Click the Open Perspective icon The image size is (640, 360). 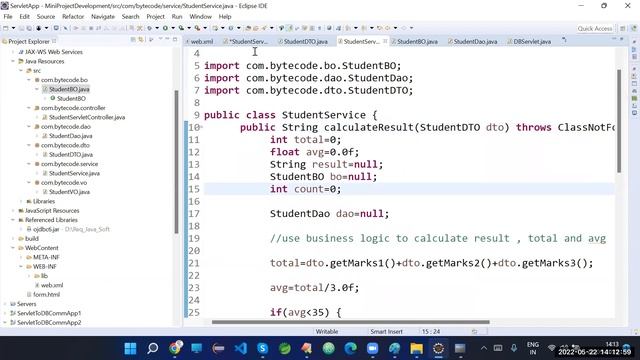tap(622, 29)
